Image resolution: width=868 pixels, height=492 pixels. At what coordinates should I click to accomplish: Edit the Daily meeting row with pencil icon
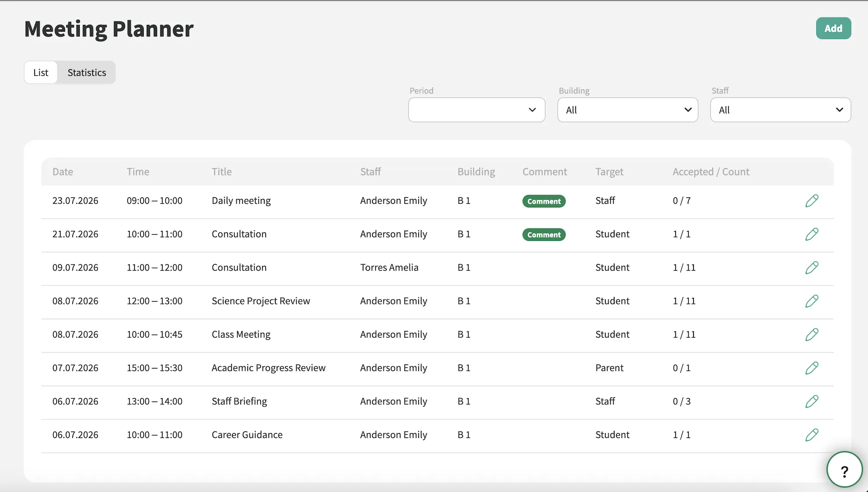point(812,201)
